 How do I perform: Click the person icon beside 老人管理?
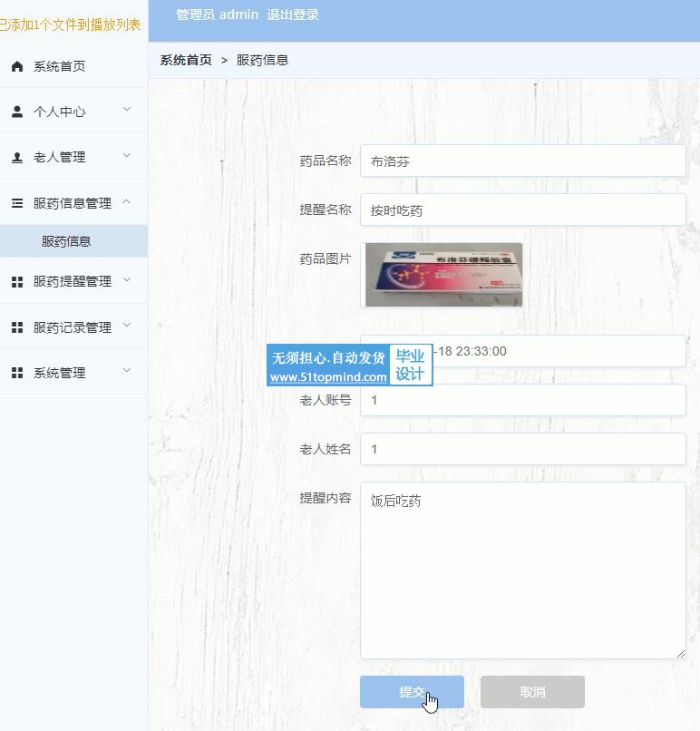click(x=17, y=157)
